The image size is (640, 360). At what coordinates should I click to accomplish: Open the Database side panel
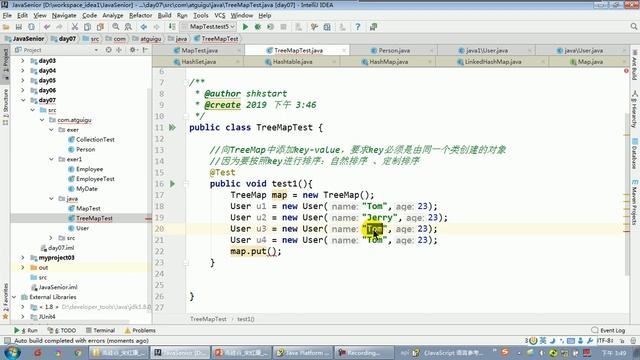pyautogui.click(x=635, y=154)
